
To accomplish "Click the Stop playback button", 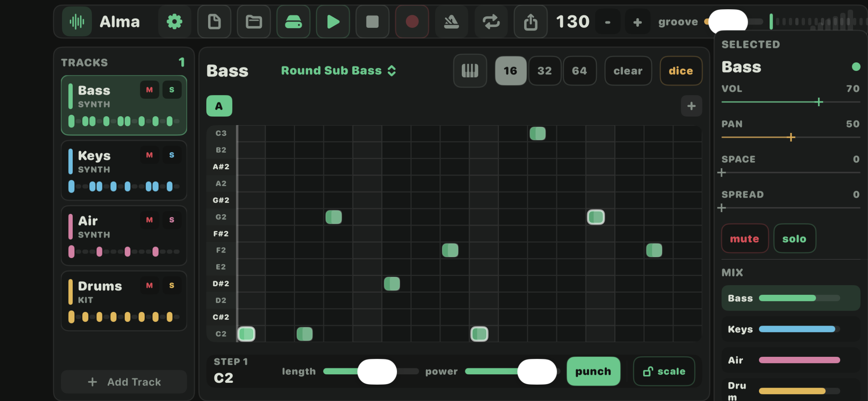I will [x=372, y=22].
